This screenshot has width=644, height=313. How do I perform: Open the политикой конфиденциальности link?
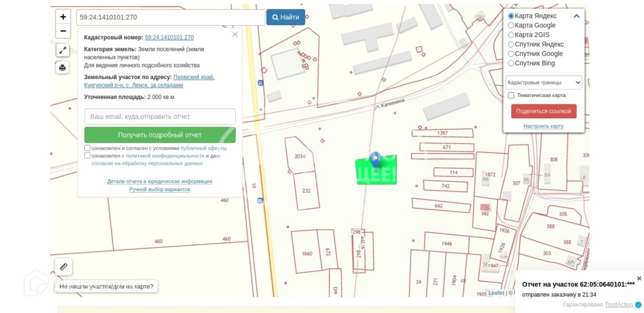point(165,156)
